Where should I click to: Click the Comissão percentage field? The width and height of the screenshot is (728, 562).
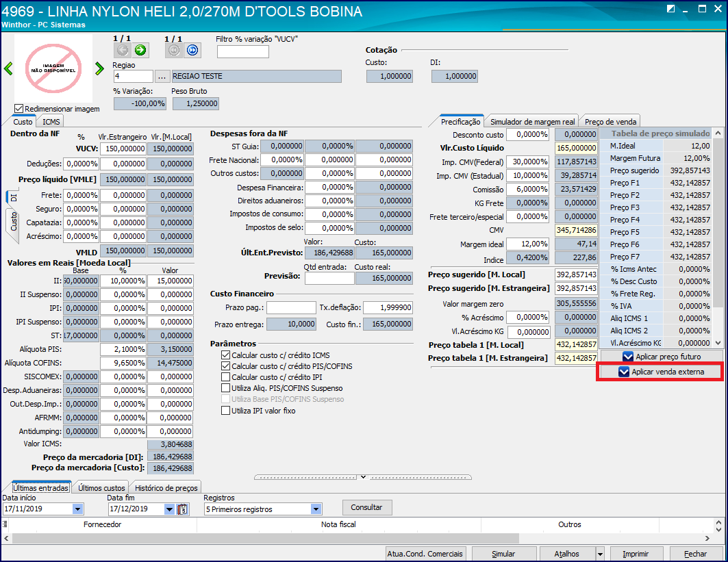[527, 190]
